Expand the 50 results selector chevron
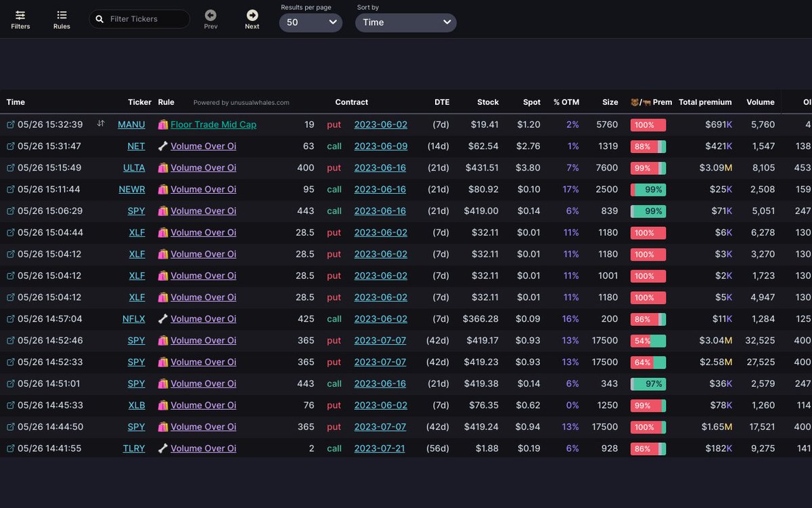812x508 pixels. pyautogui.click(x=332, y=22)
